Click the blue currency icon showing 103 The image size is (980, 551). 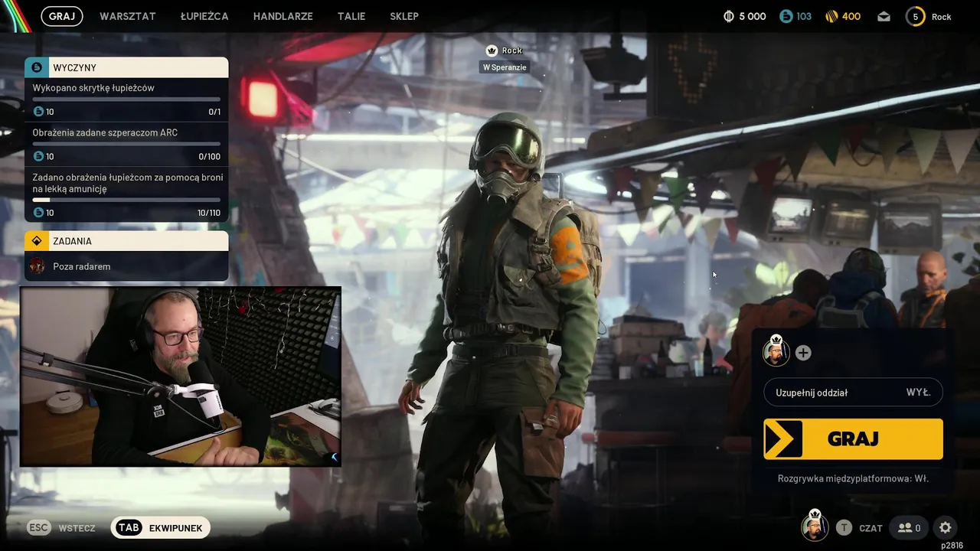[786, 16]
